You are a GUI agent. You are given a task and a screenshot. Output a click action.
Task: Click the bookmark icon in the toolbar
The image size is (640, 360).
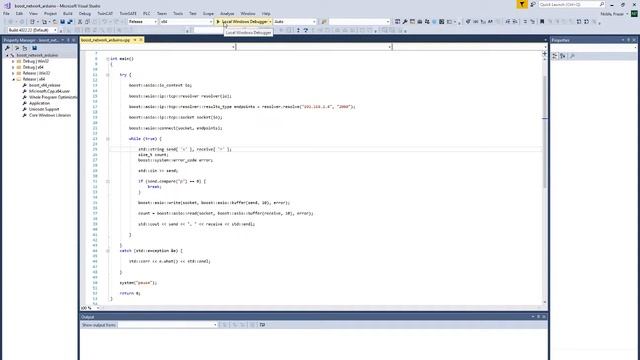pyautogui.click(x=542, y=22)
